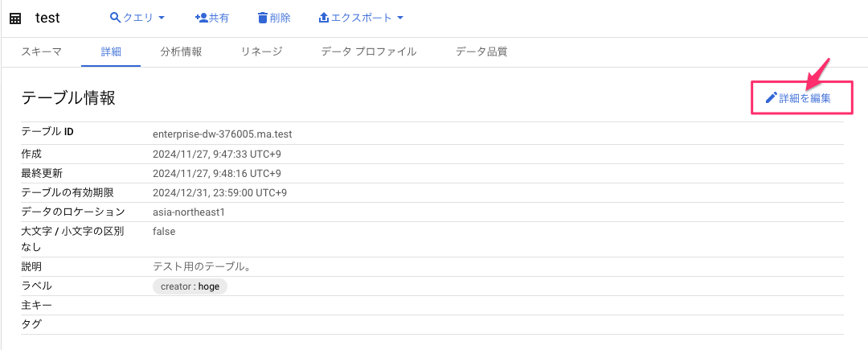Click the trash delete icon
This screenshot has height=350, width=868.
pos(262,18)
